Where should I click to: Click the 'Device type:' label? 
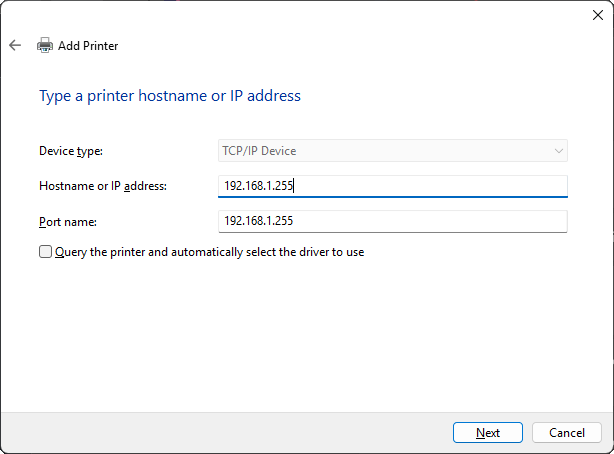71,151
